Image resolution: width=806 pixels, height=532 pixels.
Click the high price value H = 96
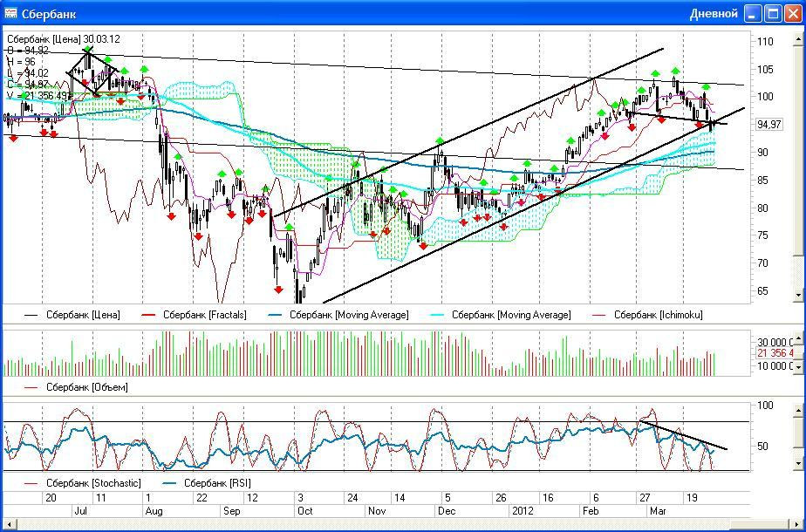point(22,62)
